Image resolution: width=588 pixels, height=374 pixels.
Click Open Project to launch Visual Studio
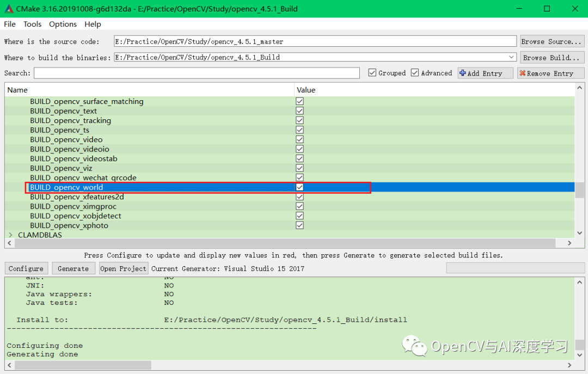(124, 268)
